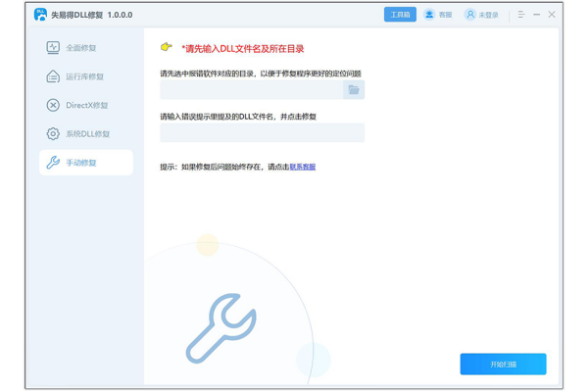Screen dimensions: 588x391
Task: Minimize the DLL repair window
Action: tap(537, 15)
